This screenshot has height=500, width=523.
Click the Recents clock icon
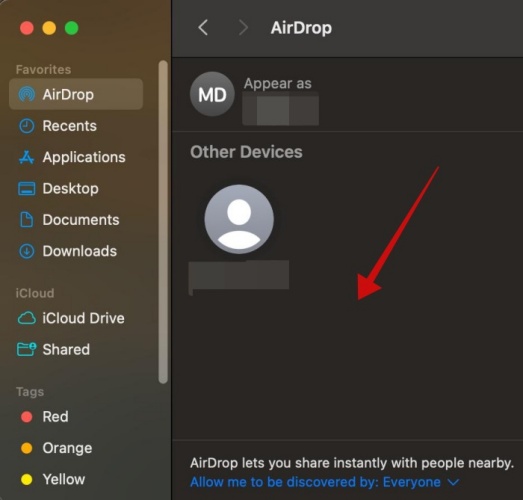click(26, 126)
